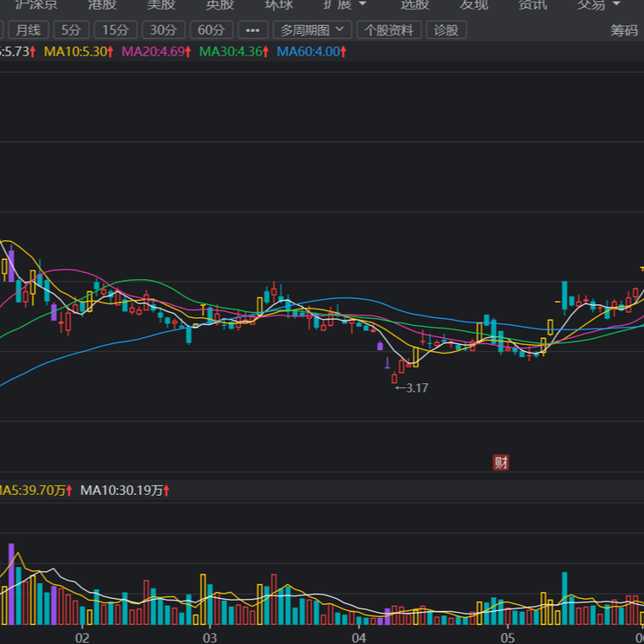This screenshot has height=644, width=644.
Task: Expand the 扩展 dropdown menu
Action: coord(345,4)
